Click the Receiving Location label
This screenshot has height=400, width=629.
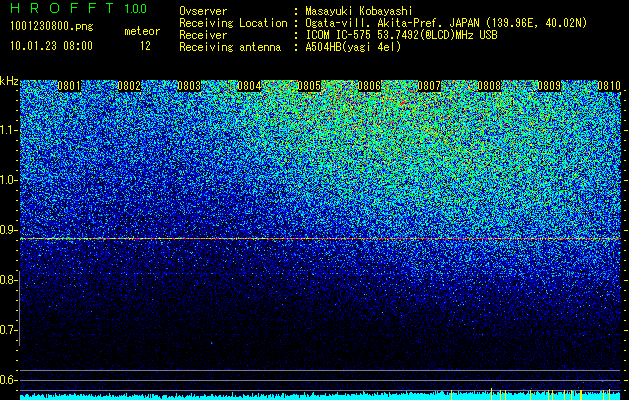[233, 24]
